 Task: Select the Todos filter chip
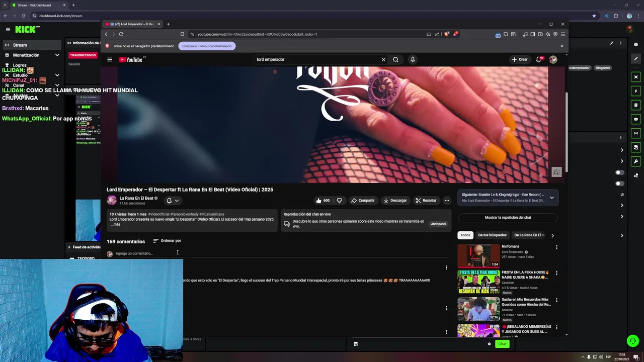click(x=465, y=235)
